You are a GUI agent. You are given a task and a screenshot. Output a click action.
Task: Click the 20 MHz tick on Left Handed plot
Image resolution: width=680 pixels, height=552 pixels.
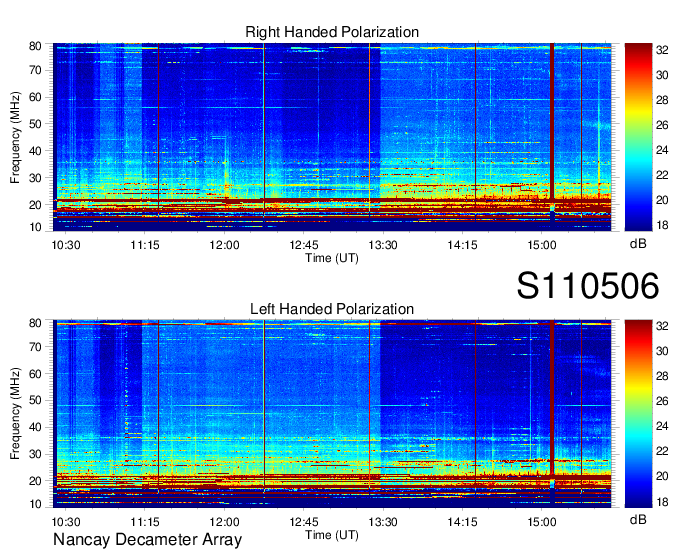click(35, 481)
